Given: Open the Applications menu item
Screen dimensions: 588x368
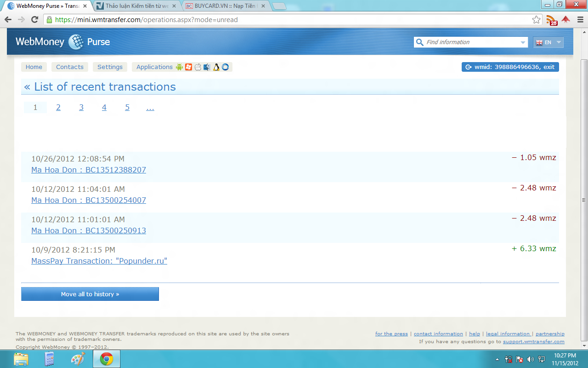Looking at the screenshot, I should click(x=154, y=67).
